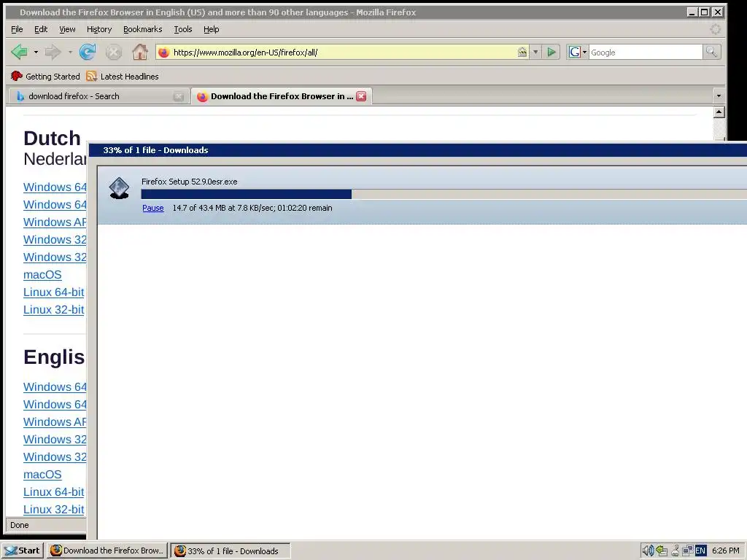This screenshot has height=560, width=747.
Task: Click the Stop loading icon
Action: (113, 52)
